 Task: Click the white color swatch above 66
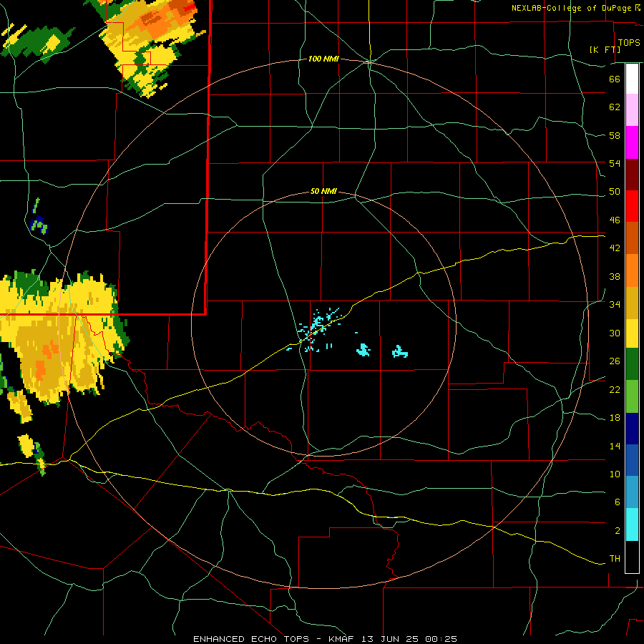[632, 79]
